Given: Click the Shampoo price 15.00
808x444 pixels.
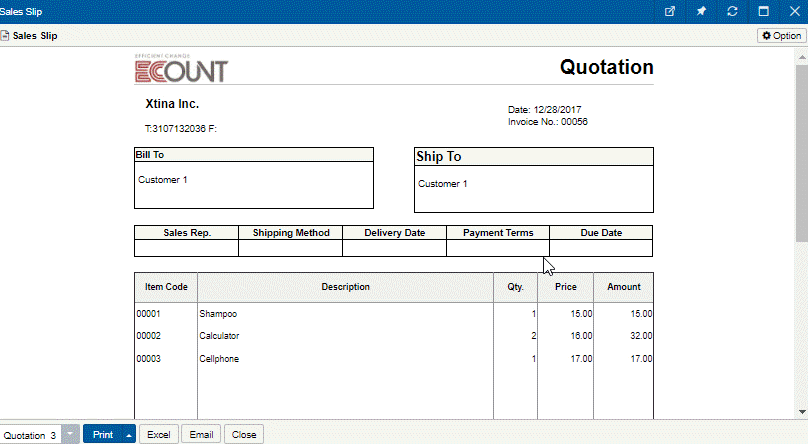Looking at the screenshot, I should click(x=581, y=314).
